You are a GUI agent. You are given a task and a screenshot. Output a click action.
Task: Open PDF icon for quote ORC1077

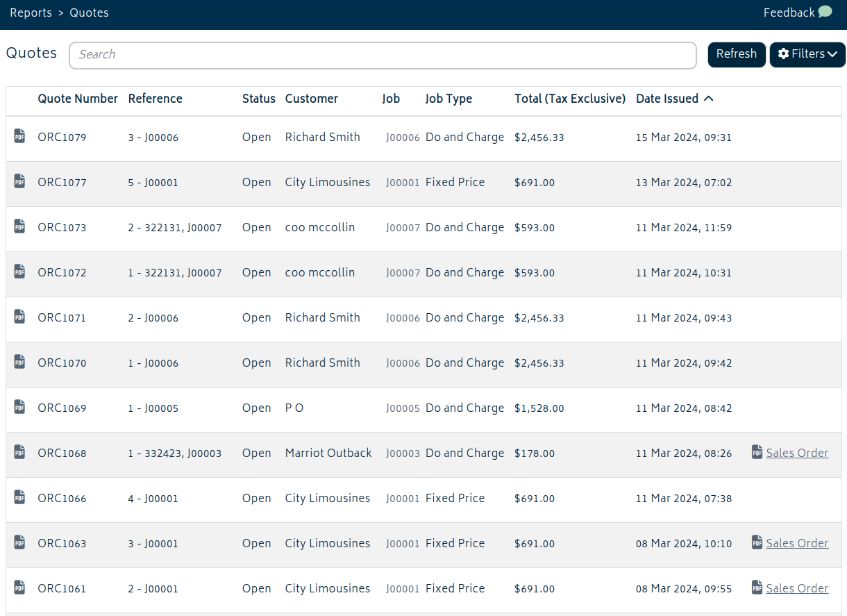pyautogui.click(x=19, y=181)
